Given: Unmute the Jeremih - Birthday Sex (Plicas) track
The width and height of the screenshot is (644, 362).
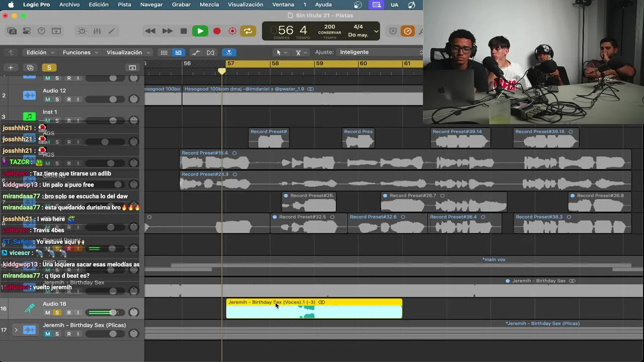Looking at the screenshot, I should point(48,334).
